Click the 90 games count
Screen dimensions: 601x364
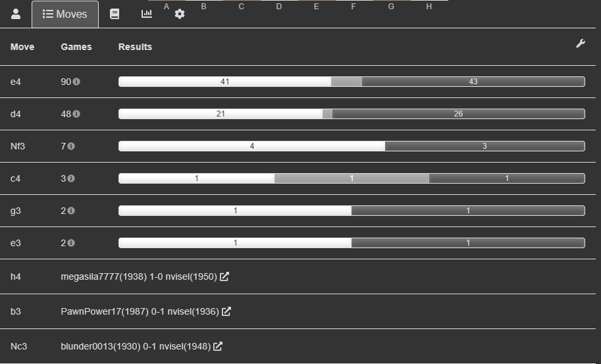click(66, 82)
